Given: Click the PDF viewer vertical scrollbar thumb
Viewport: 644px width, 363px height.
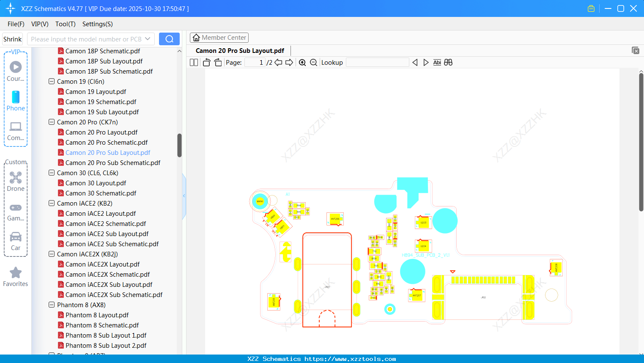Looking at the screenshot, I should coord(641,142).
